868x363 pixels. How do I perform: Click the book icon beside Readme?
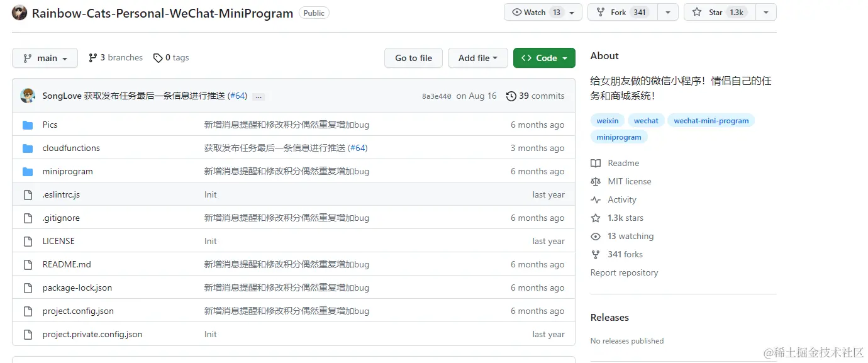coord(596,164)
